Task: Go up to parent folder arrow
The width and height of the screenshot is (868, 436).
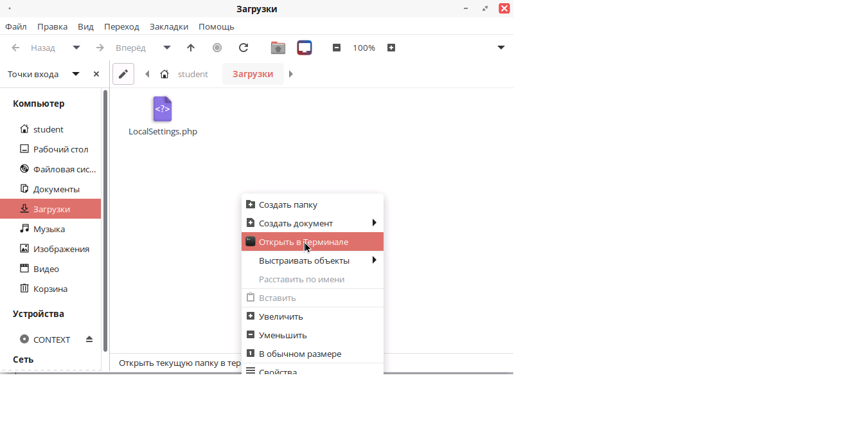Action: point(191,48)
